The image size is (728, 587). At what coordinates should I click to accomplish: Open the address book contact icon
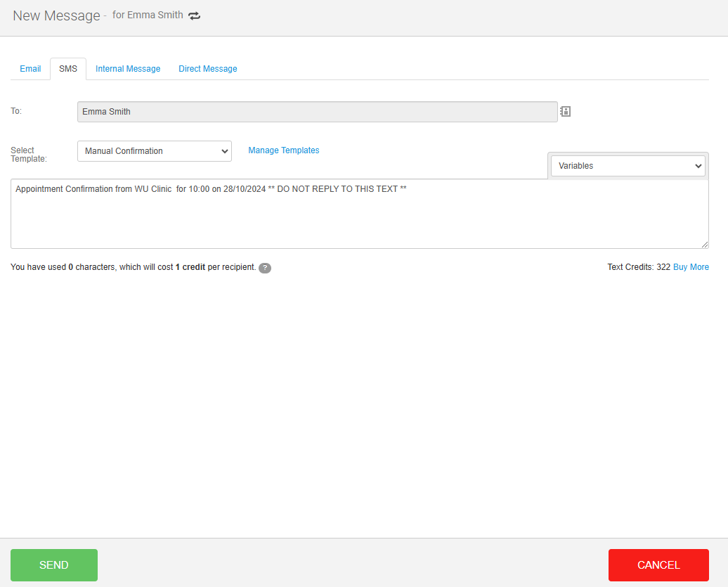coord(565,111)
